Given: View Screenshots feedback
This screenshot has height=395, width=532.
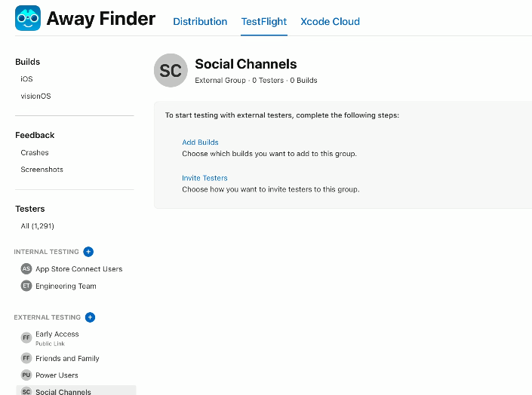Looking at the screenshot, I should 42,169.
